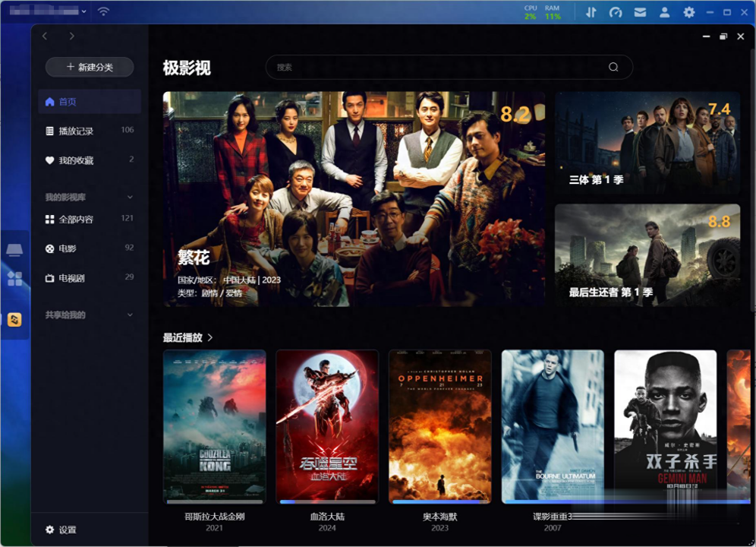Restore the 极影视 window size
Image resolution: width=756 pixels, height=547 pixels.
click(723, 36)
